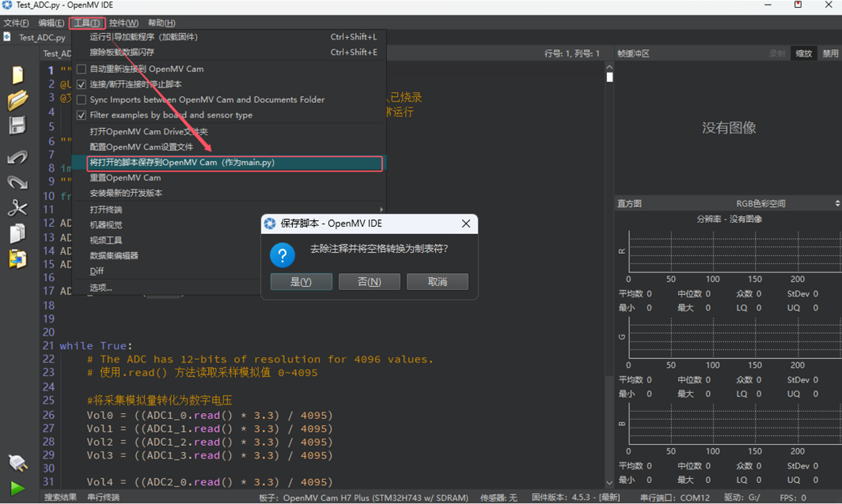Paste using the clipboard paste icon
This screenshot has height=504, width=842.
tap(18, 258)
